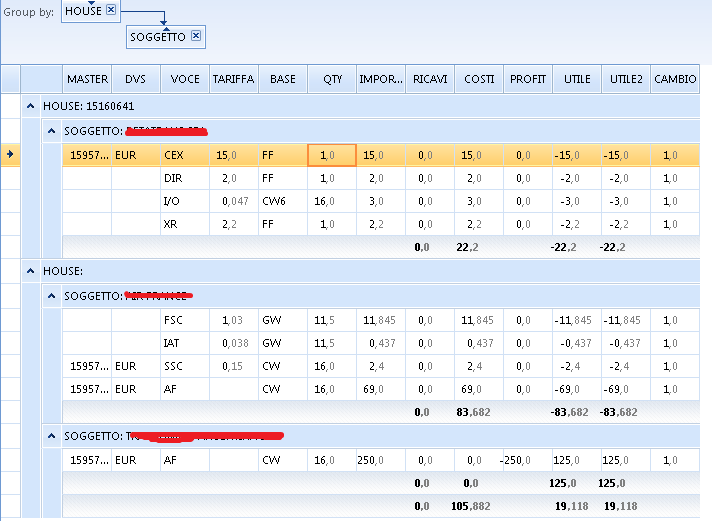Click the 83,682 subtotal costi value
The image size is (712, 521).
pyautogui.click(x=473, y=412)
